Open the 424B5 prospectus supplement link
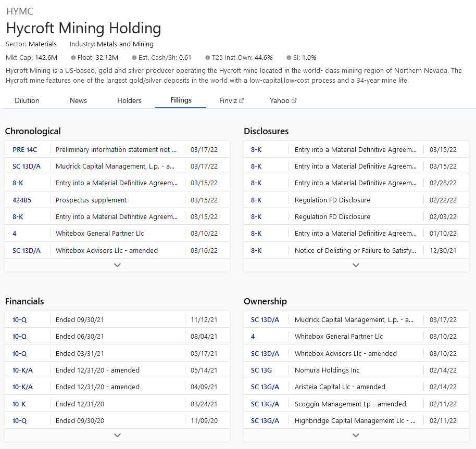 click(x=22, y=200)
